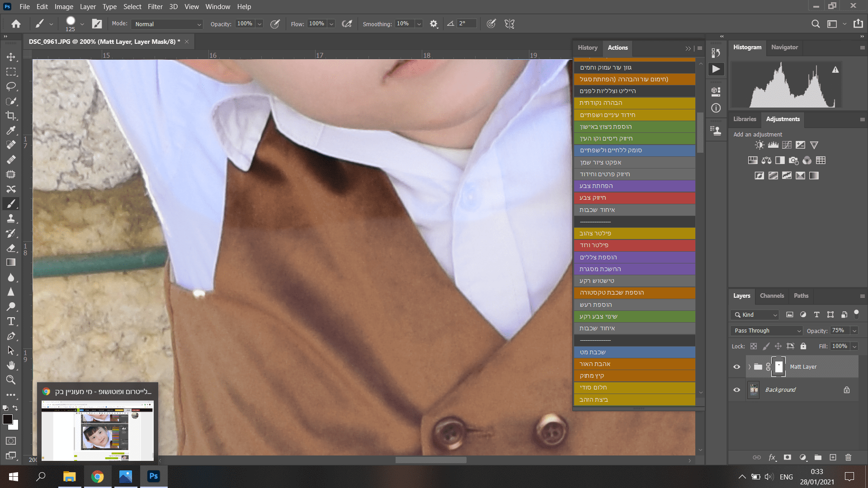This screenshot has width=868, height=488.
Task: Click the foreground color swatch
Action: (8, 419)
